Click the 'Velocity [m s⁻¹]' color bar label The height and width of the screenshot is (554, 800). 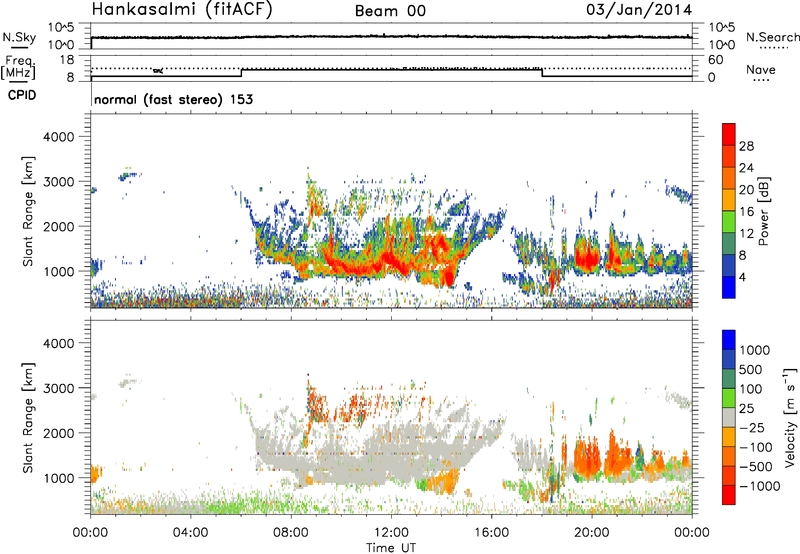pos(790,417)
